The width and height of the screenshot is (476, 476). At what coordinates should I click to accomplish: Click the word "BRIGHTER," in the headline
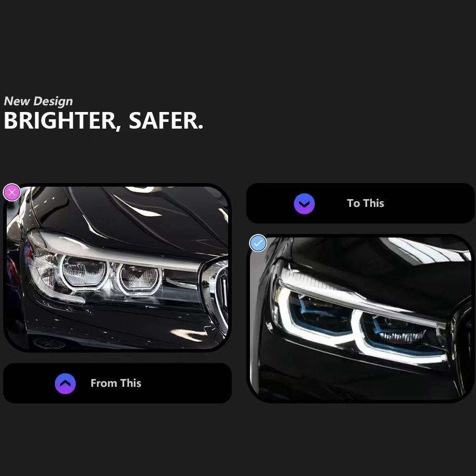tap(60, 121)
